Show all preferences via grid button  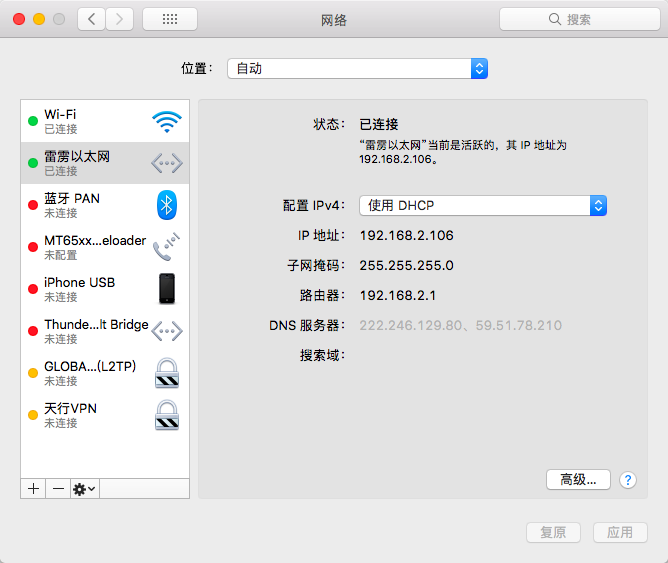click(169, 19)
